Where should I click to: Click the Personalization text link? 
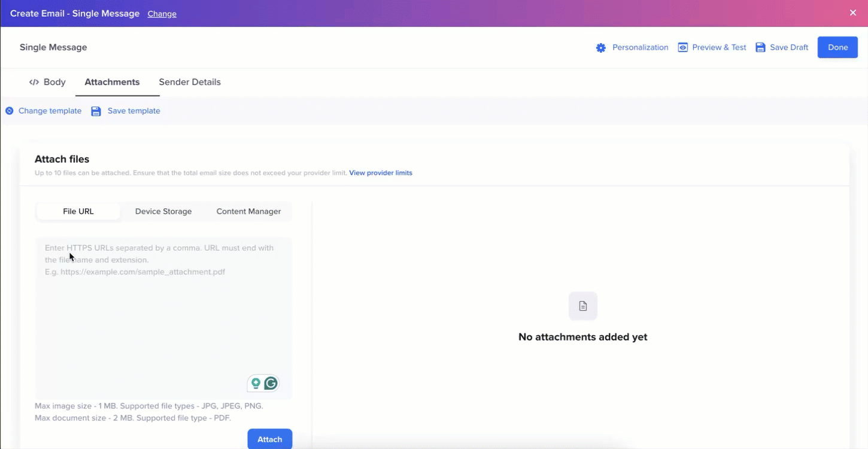pyautogui.click(x=641, y=47)
